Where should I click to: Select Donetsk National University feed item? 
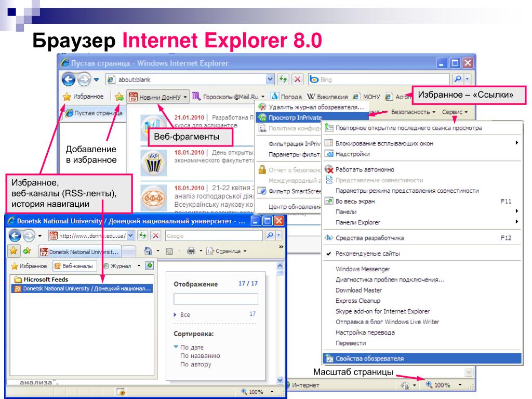[83, 288]
